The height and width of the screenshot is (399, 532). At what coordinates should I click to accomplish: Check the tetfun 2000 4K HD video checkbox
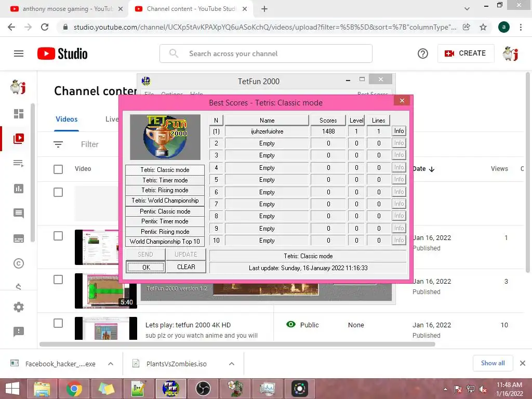pos(58,323)
